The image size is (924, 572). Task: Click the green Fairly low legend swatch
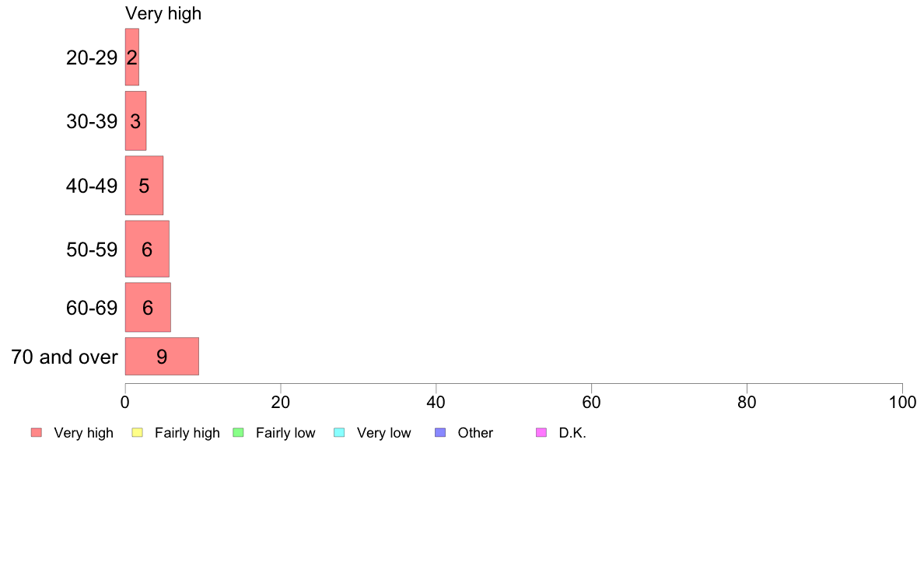coord(239,432)
